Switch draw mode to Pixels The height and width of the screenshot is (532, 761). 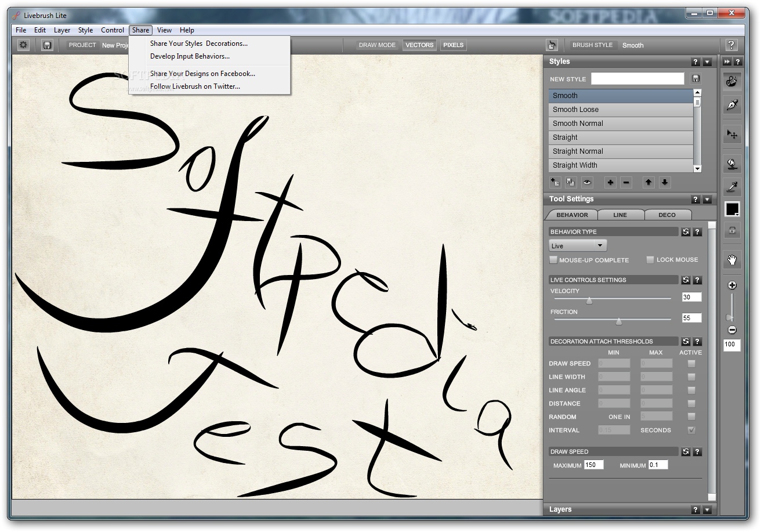(453, 45)
